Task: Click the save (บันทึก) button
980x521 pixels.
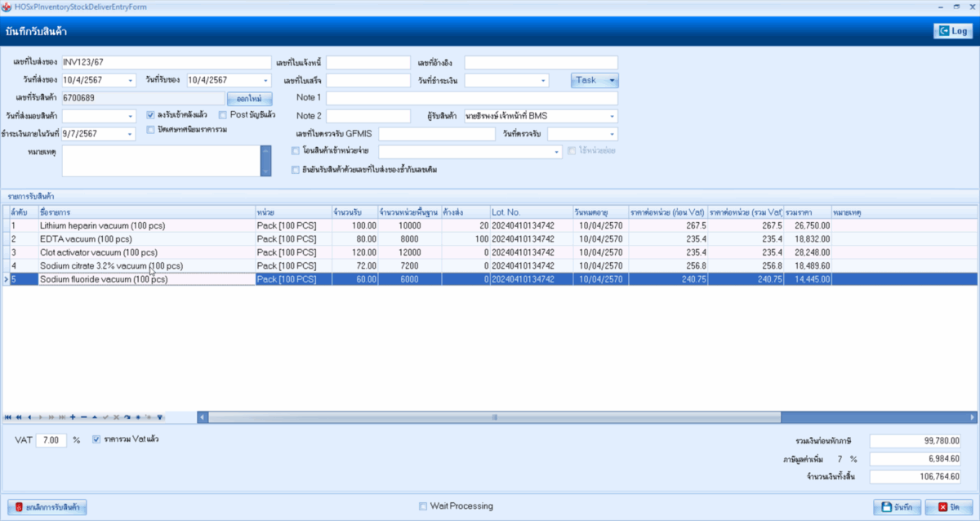Action: [x=896, y=507]
